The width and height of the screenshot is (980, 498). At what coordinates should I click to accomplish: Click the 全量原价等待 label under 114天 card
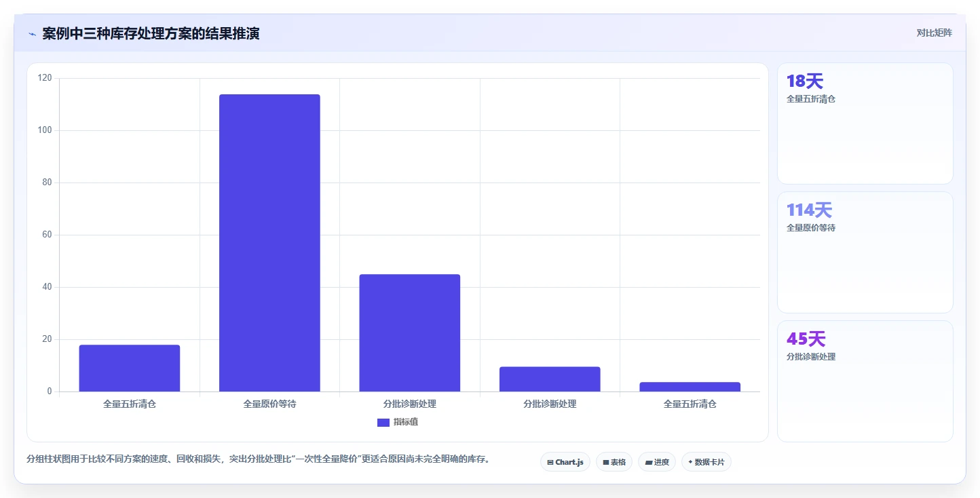pyautogui.click(x=811, y=228)
